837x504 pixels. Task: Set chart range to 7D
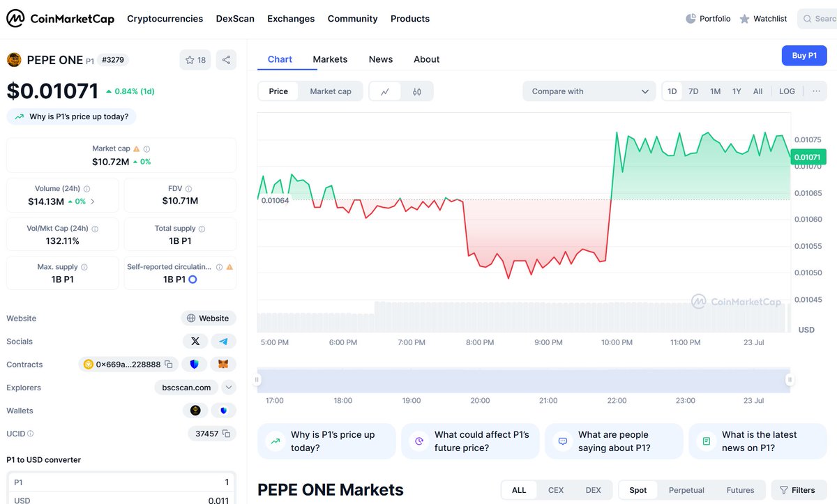click(x=693, y=91)
